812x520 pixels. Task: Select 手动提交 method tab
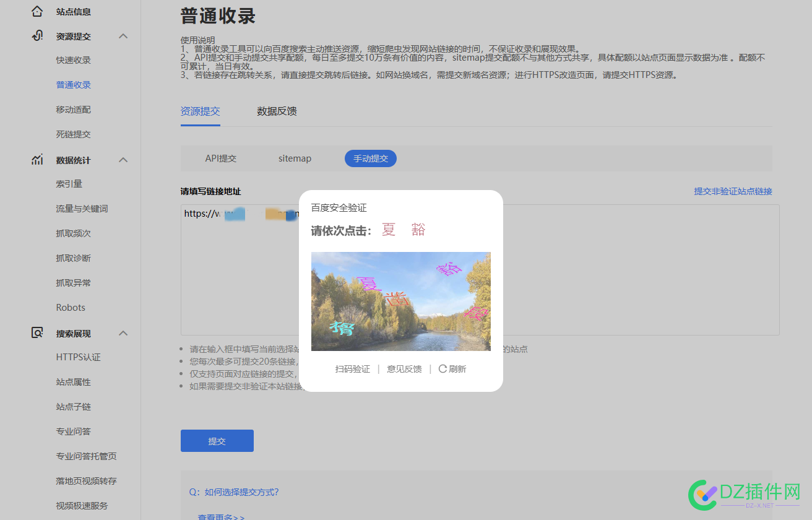pos(371,158)
